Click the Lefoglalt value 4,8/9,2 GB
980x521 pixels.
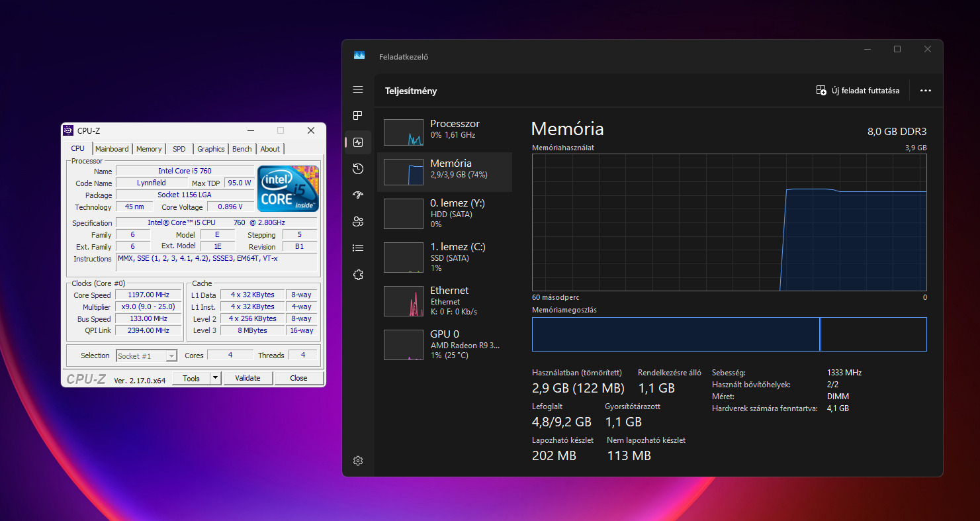pyautogui.click(x=562, y=422)
